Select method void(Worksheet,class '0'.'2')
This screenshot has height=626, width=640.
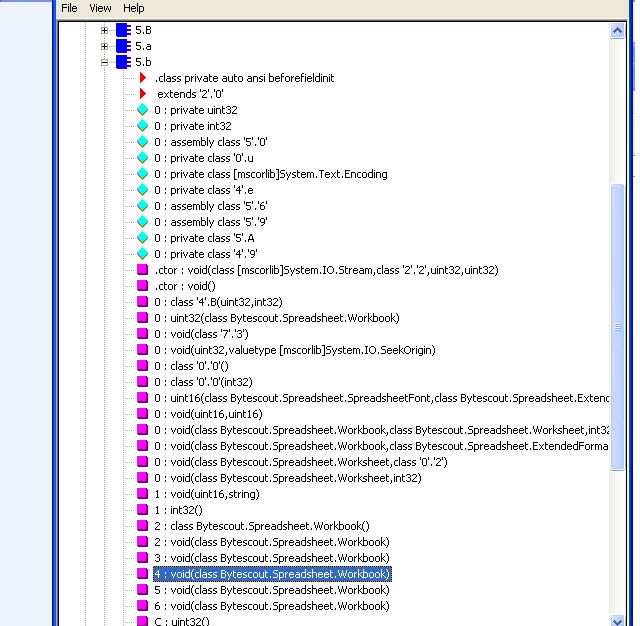pyautogui.click(x=300, y=462)
